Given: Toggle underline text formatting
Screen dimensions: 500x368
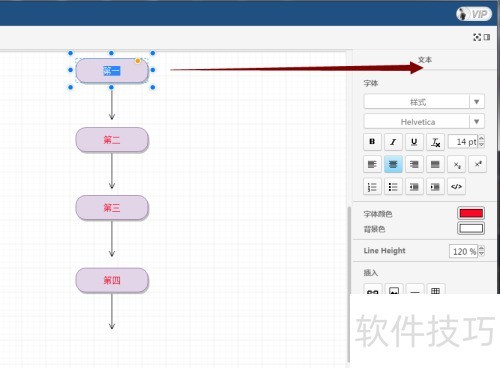Looking at the screenshot, I should tap(414, 142).
